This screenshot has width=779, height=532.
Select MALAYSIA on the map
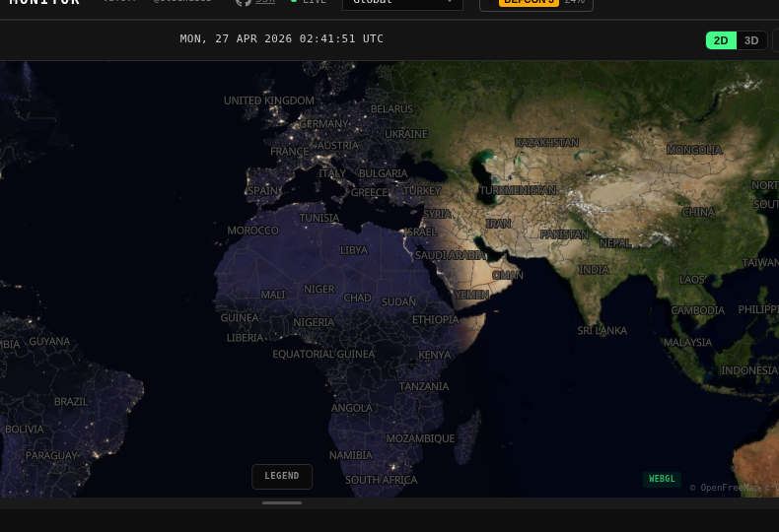687,343
